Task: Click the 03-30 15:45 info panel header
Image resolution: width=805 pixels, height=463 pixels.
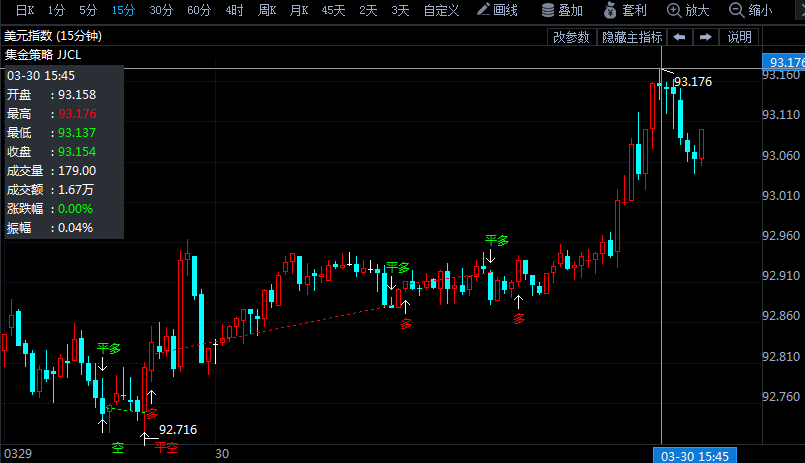Action: 41,75
